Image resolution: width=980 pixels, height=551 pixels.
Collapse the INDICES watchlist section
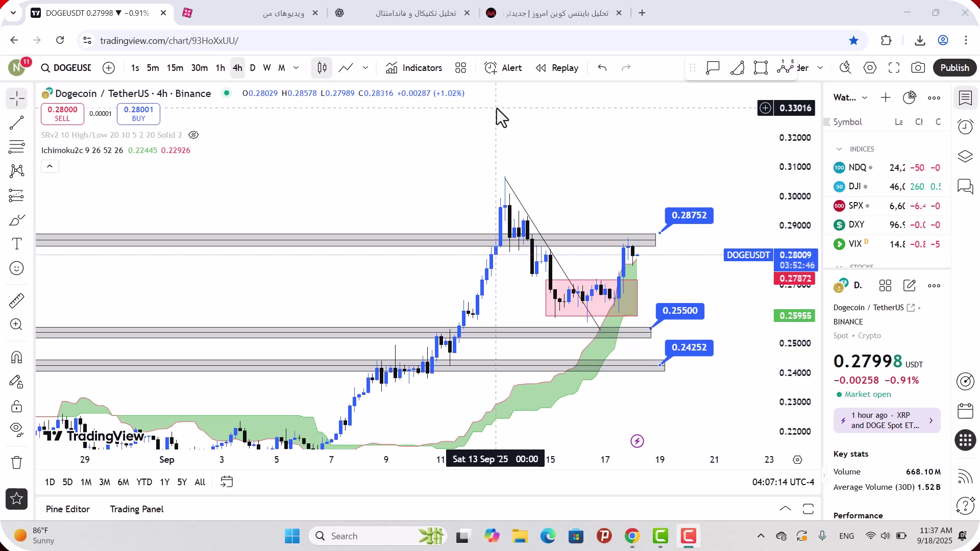[x=839, y=149]
